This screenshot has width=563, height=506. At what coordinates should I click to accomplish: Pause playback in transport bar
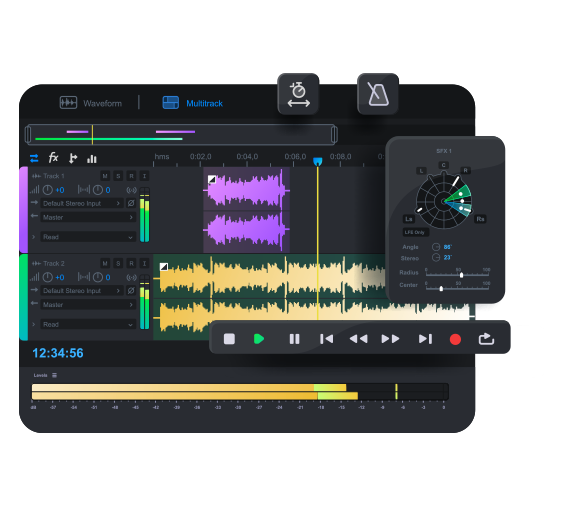point(294,339)
